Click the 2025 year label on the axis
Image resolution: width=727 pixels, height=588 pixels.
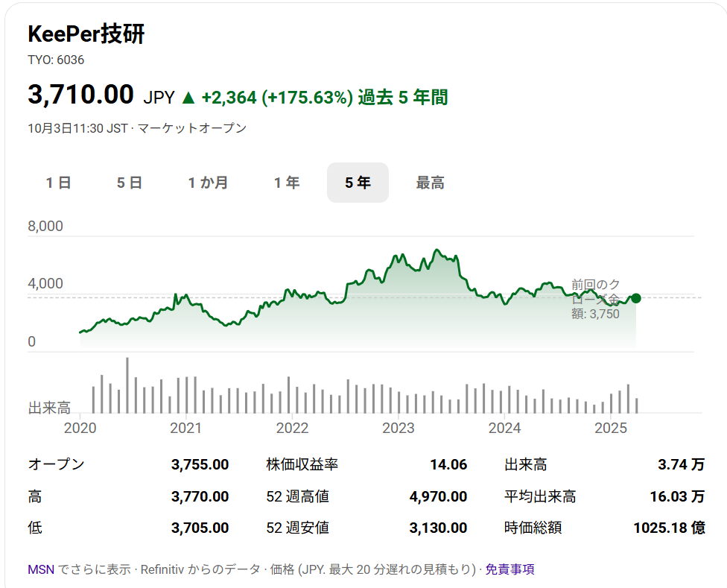click(x=612, y=428)
